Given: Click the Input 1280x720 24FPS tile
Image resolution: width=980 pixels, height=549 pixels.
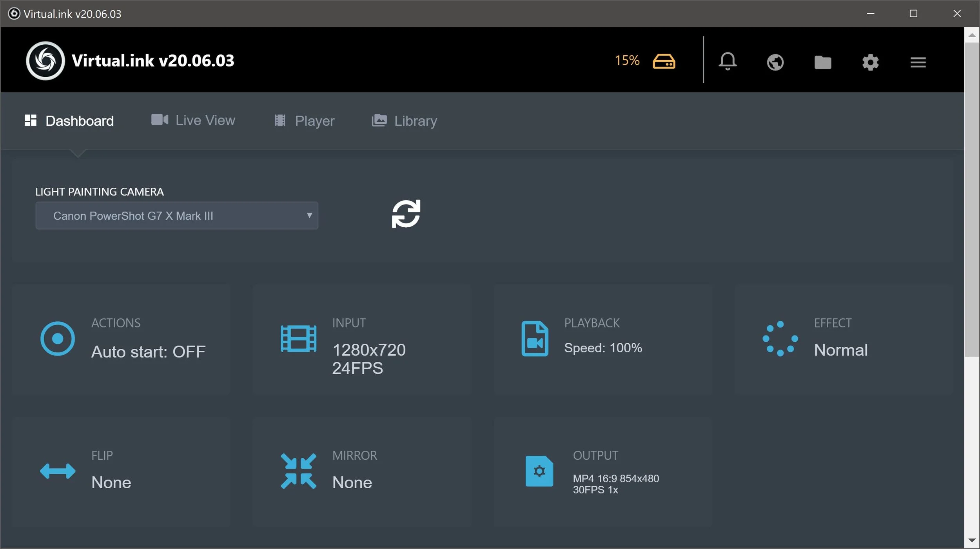Looking at the screenshot, I should point(368,358).
